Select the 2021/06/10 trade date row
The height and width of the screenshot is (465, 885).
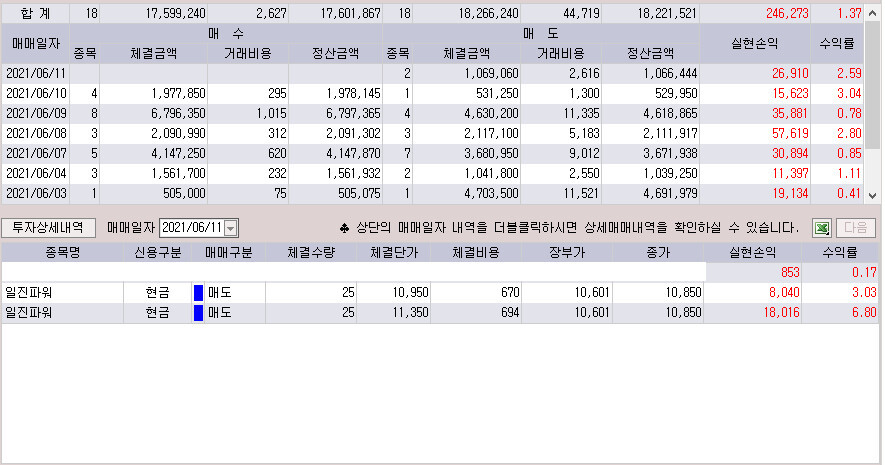pyautogui.click(x=432, y=94)
